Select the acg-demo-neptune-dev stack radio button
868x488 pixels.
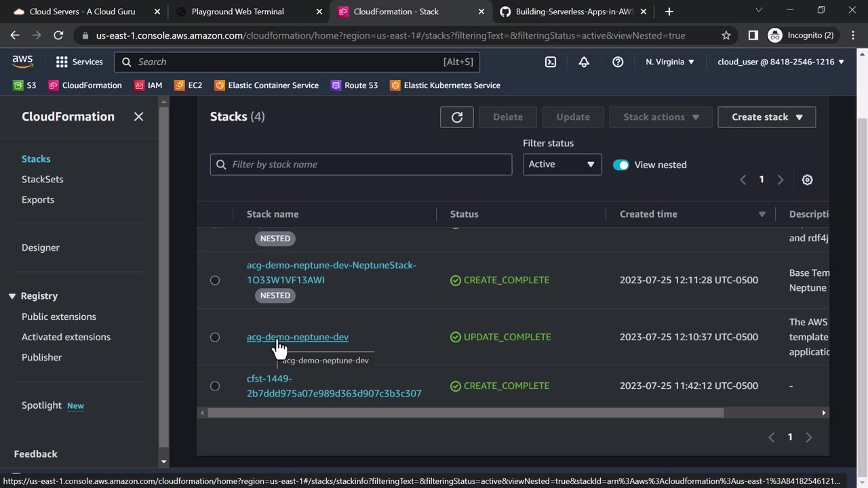pyautogui.click(x=215, y=338)
